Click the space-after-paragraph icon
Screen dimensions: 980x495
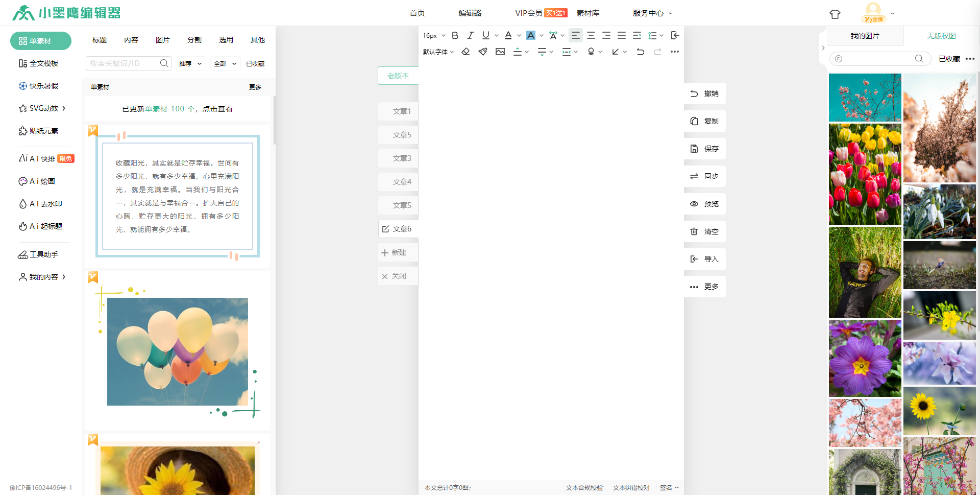542,52
